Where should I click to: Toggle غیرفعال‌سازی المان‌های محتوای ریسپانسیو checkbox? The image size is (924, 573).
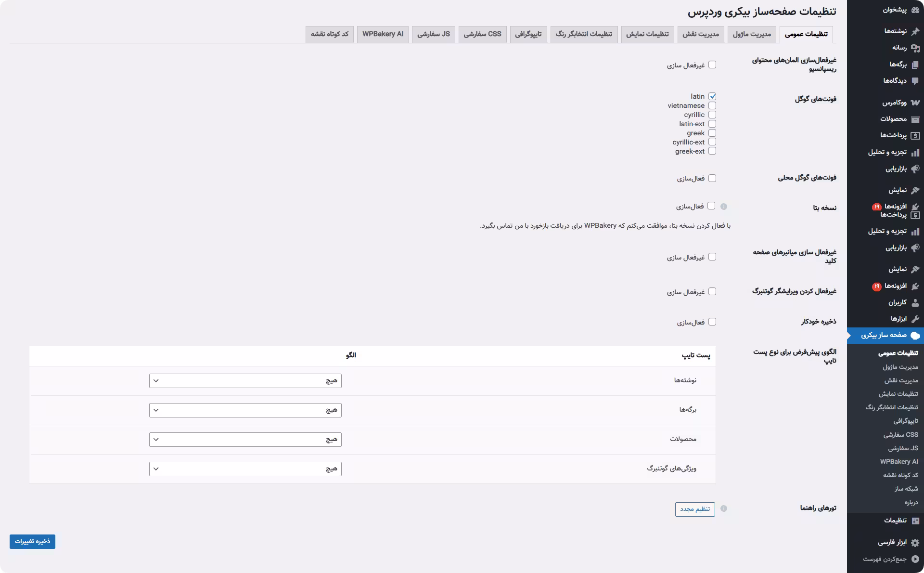click(x=712, y=65)
